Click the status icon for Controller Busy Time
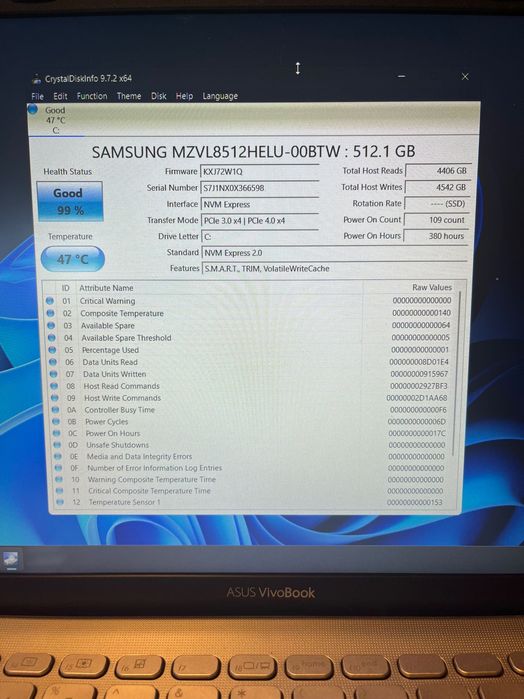 click(x=55, y=410)
